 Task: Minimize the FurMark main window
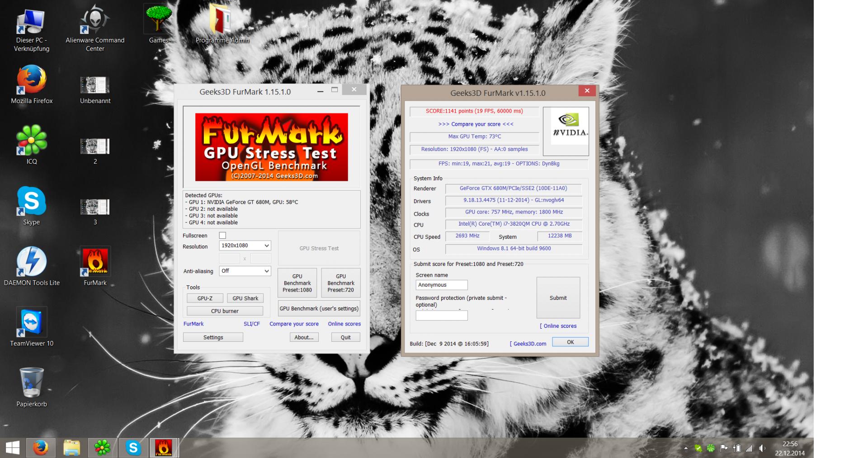(321, 91)
